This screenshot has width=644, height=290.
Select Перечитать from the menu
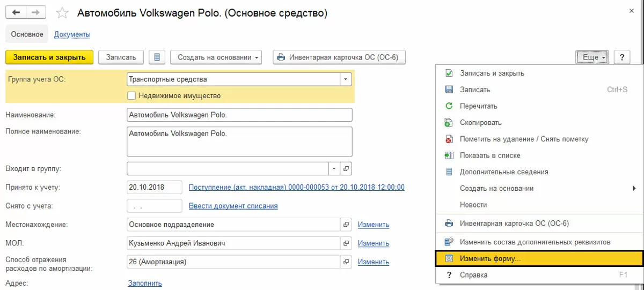pos(478,106)
